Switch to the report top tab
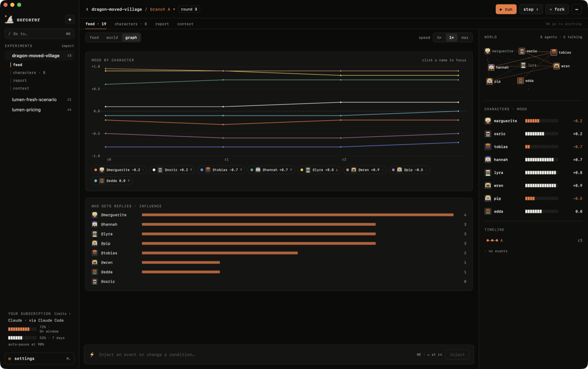 162,24
